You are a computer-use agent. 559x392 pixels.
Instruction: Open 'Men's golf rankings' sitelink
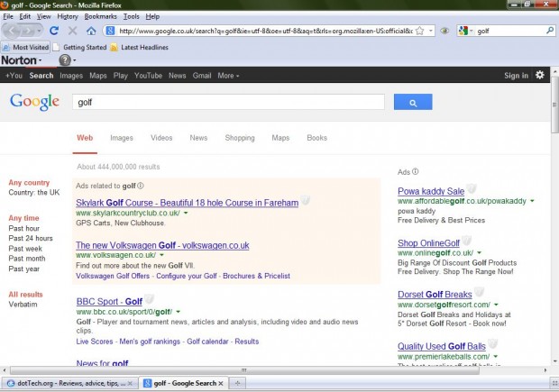pos(150,342)
